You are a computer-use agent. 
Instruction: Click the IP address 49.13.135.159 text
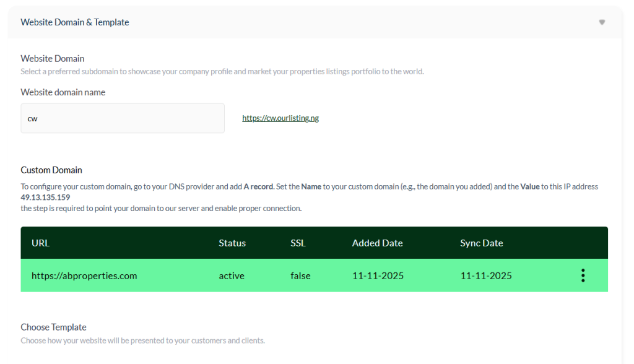(45, 197)
